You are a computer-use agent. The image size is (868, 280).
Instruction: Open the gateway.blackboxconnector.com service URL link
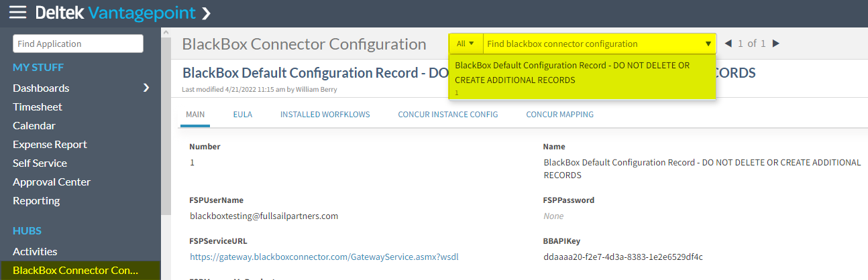(324, 257)
